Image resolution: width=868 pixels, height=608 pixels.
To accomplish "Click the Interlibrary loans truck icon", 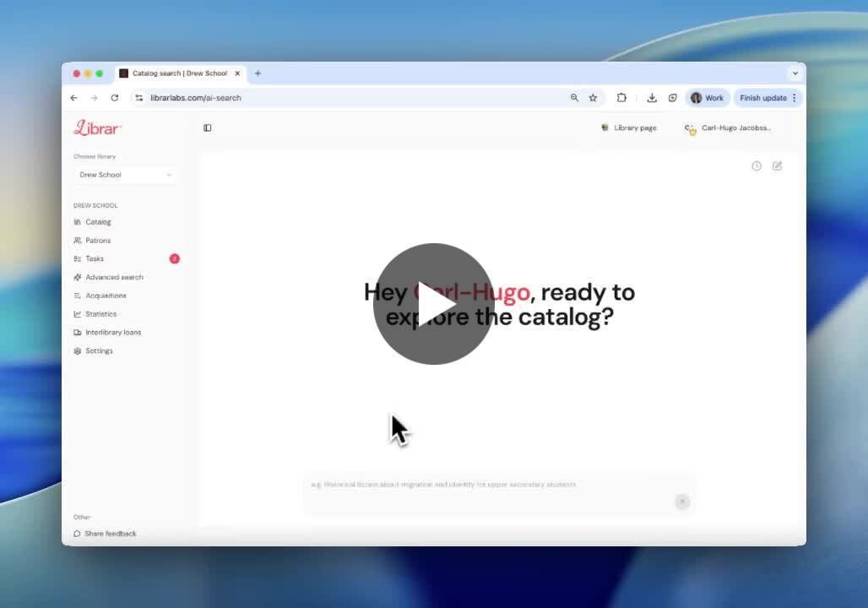I will click(78, 332).
